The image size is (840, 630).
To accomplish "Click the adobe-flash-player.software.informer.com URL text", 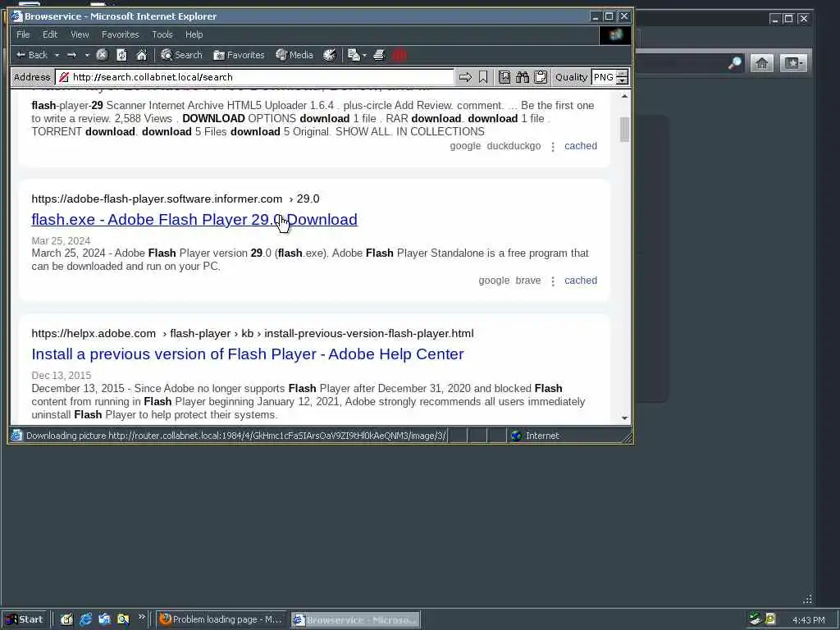I will (x=157, y=199).
